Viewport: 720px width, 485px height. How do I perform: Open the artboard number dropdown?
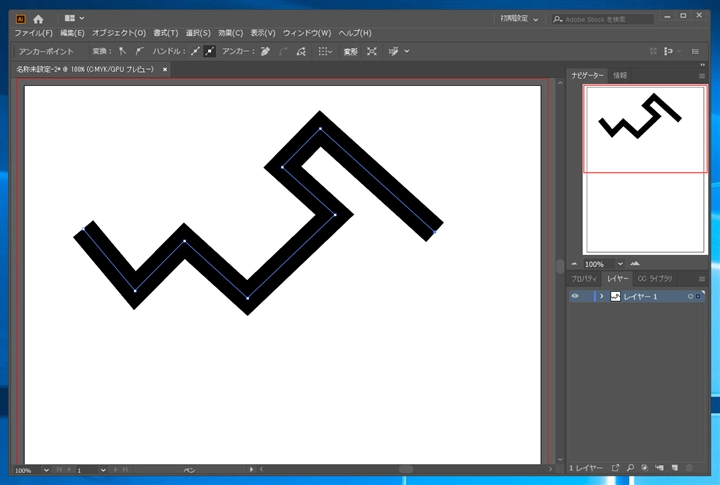(103, 470)
